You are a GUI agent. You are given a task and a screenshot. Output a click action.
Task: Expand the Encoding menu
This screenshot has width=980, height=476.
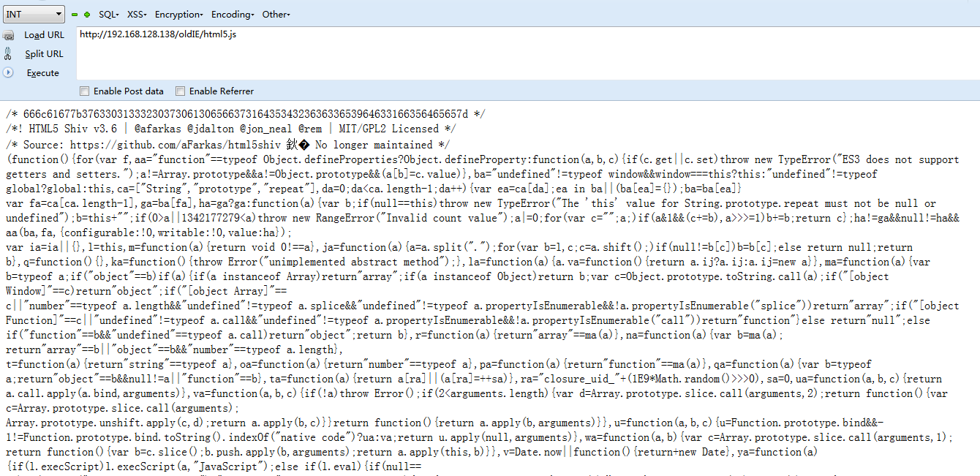click(233, 15)
